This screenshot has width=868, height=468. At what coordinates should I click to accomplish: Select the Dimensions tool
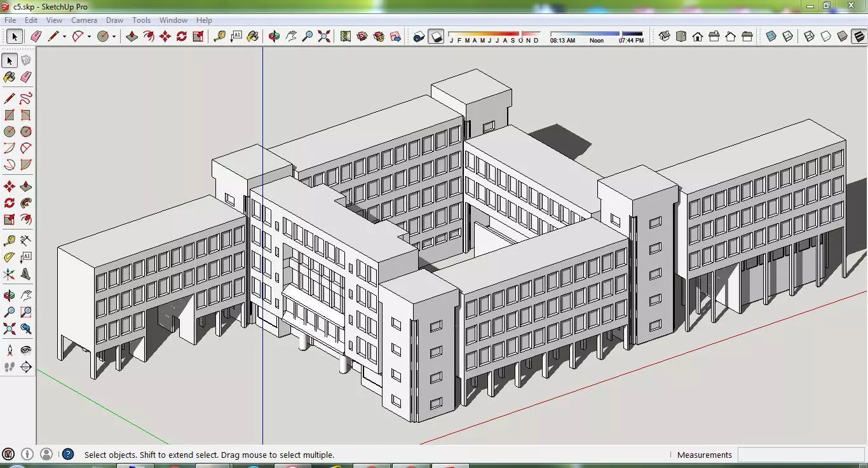click(x=25, y=240)
